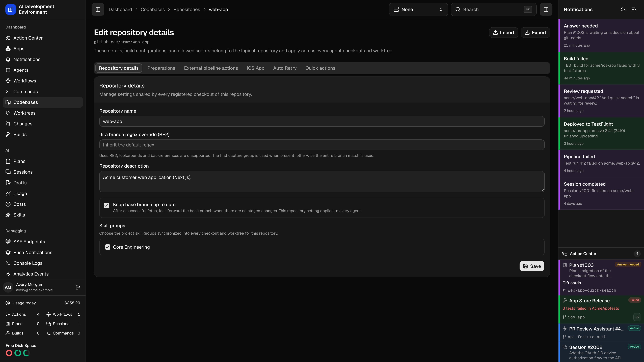
Task: Open Action Center in the sidebar
Action: [43, 38]
